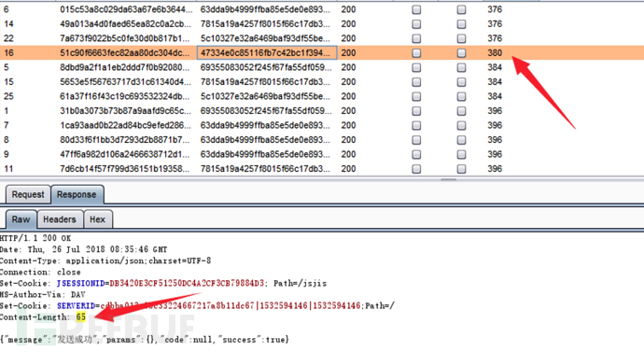Click the focused cell 47334e0c85116fb7c42bc1f394...

(267, 53)
